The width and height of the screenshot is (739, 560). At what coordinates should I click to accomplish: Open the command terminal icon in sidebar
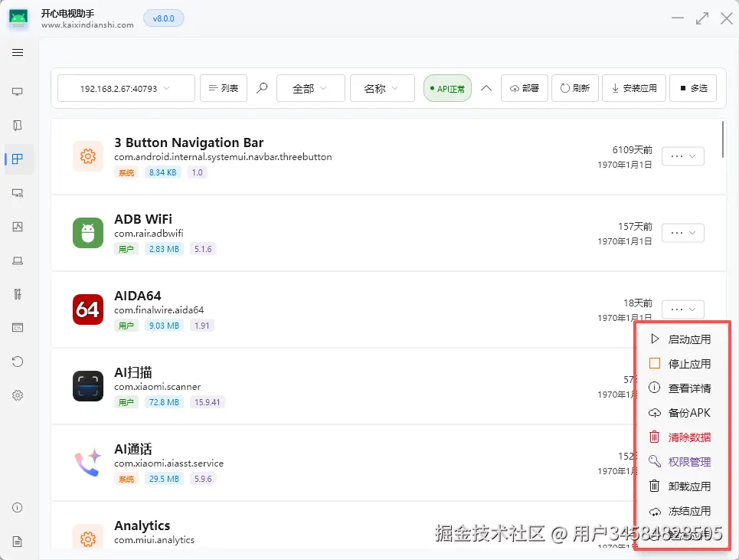(18, 328)
